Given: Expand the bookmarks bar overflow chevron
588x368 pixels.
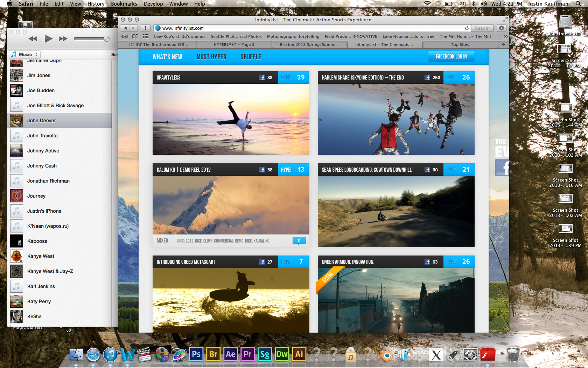Looking at the screenshot, I should point(505,36).
